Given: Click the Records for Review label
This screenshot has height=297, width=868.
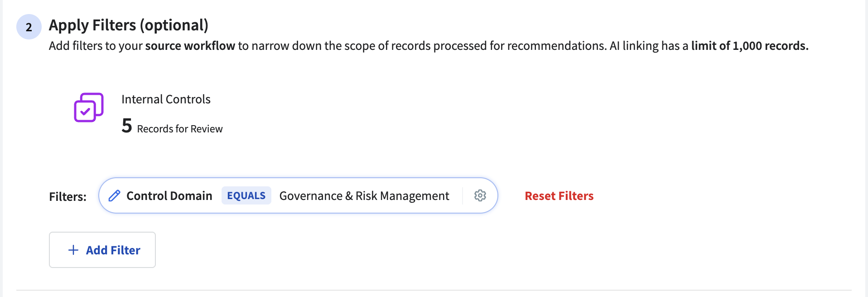Looking at the screenshot, I should [x=180, y=129].
